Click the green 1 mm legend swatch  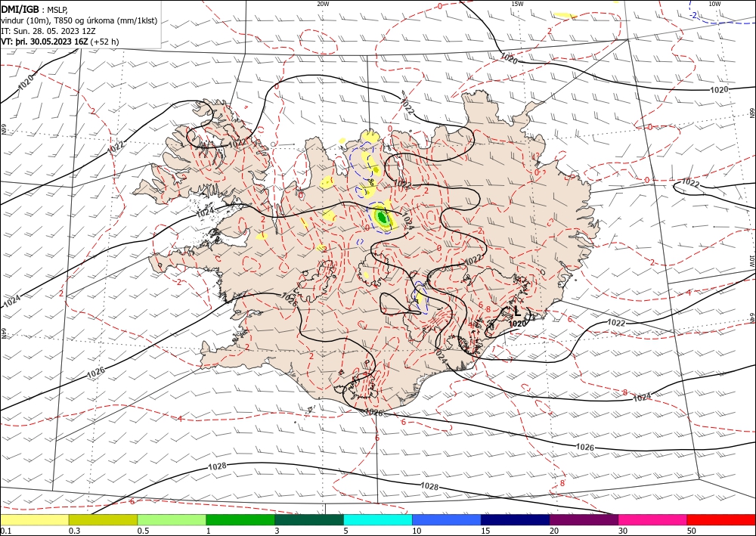pos(240,519)
